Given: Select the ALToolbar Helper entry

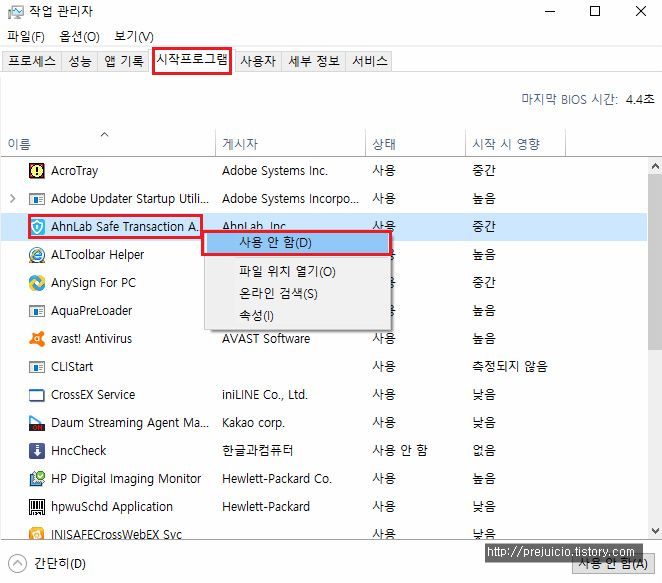Looking at the screenshot, I should point(98,255).
